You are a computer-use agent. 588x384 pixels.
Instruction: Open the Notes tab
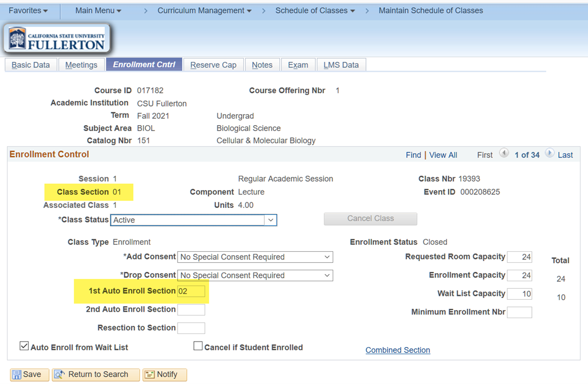(x=262, y=65)
